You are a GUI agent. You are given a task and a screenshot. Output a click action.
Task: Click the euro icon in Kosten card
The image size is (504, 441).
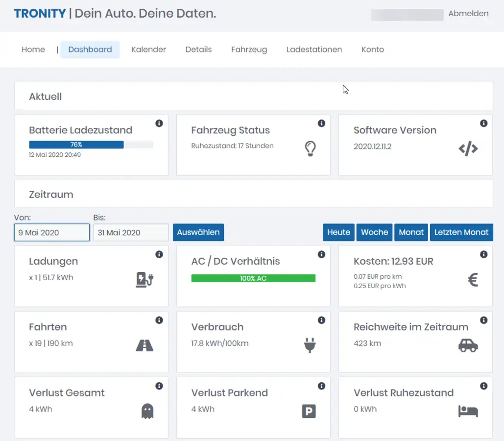tap(473, 280)
